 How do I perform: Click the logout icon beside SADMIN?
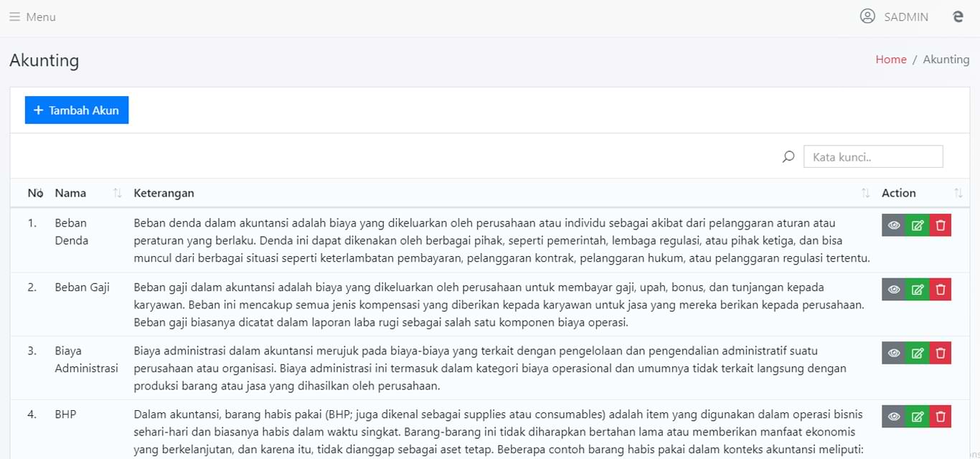pos(958,16)
